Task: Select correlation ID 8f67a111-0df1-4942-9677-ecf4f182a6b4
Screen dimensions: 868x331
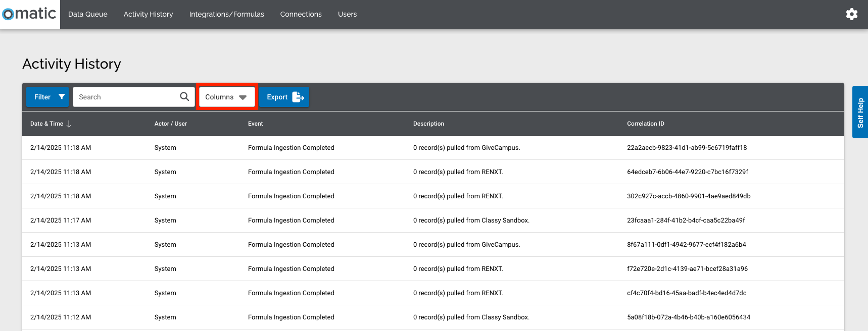Action: tap(687, 245)
